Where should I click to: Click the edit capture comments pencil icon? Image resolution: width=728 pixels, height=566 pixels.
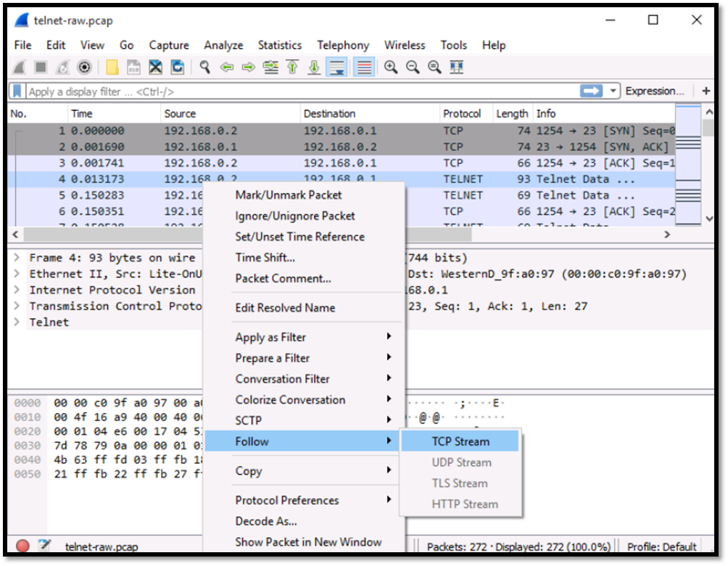point(44,545)
